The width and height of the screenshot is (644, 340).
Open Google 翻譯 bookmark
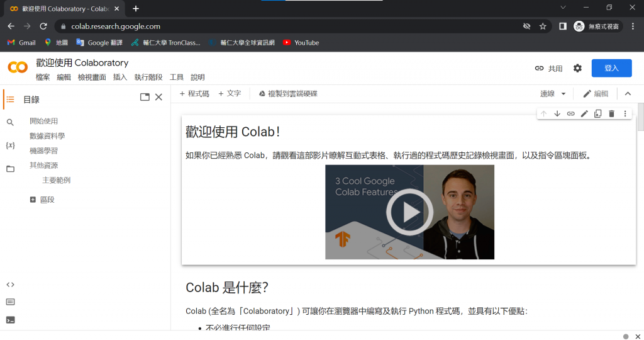click(x=99, y=42)
